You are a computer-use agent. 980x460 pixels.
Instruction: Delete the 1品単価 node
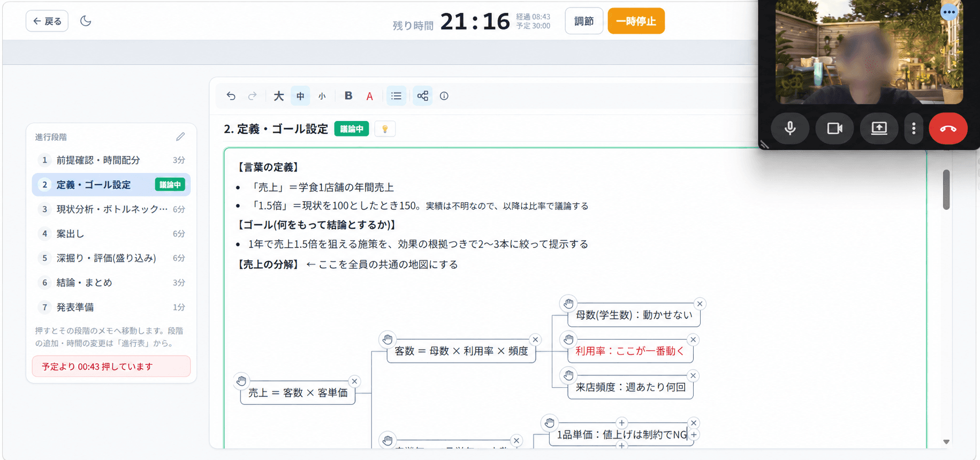coord(694,423)
